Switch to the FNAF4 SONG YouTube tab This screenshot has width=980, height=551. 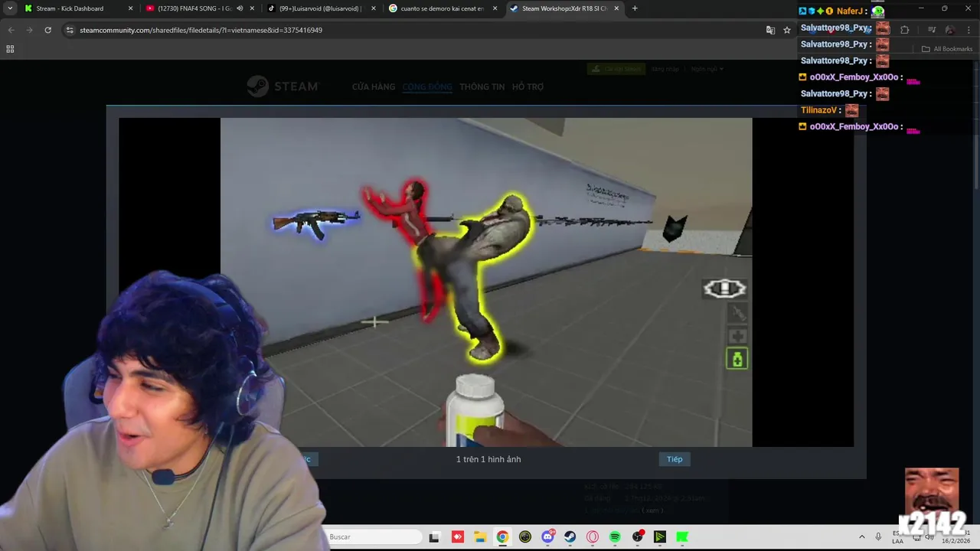pos(199,8)
